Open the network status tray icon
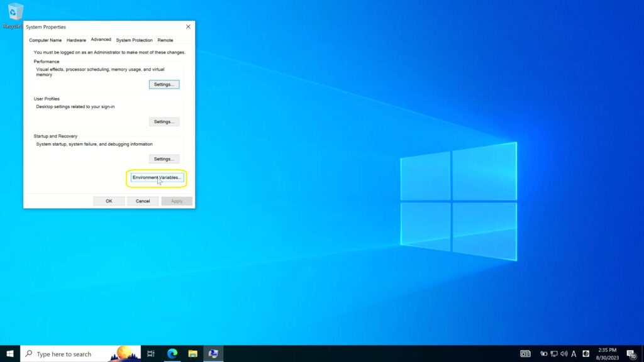The width and height of the screenshot is (644, 362). [554, 354]
